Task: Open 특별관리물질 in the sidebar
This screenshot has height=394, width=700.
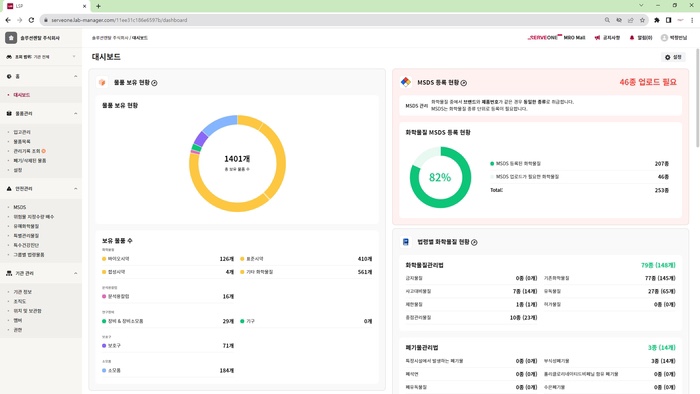Action: tap(26, 236)
